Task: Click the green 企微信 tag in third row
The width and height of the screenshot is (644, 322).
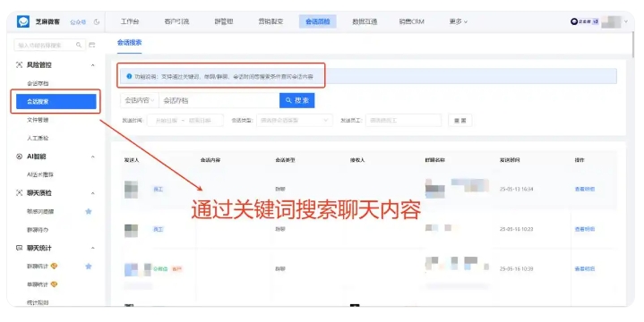Action: [x=160, y=268]
